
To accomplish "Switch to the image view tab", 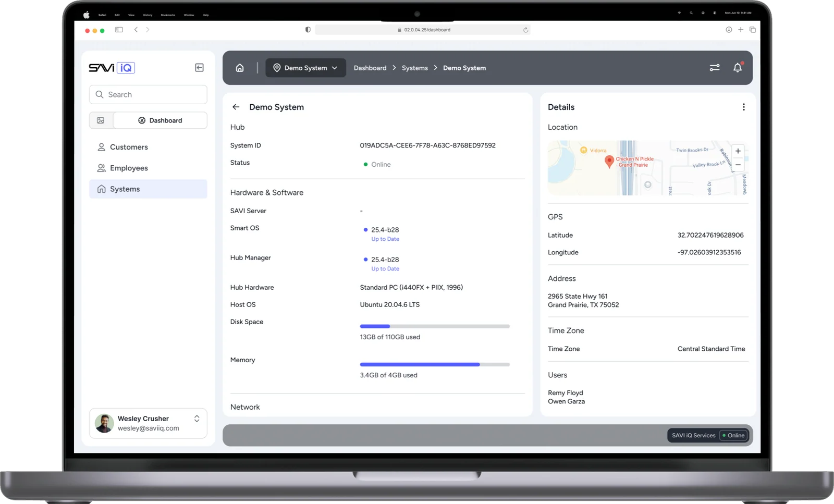I will point(101,120).
